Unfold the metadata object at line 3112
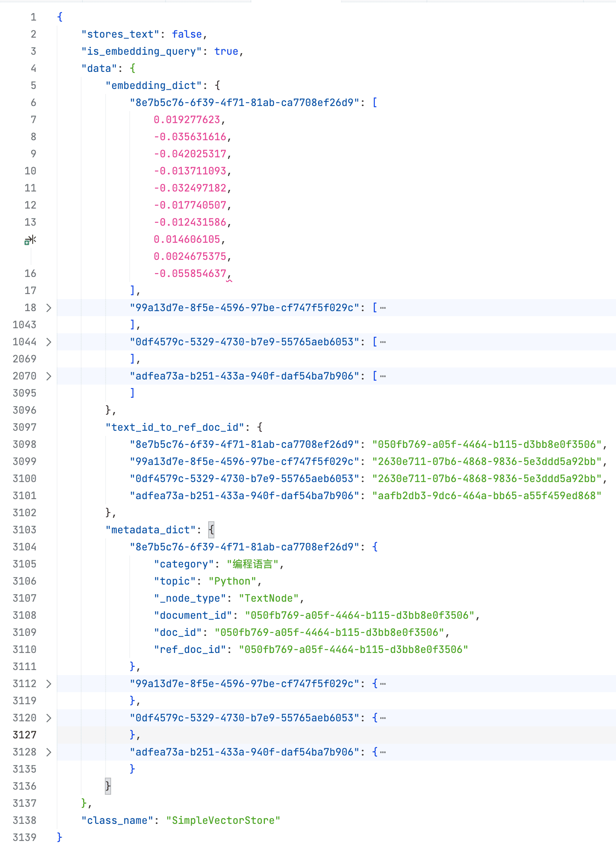Screen dimensions: 616x853 click(x=49, y=684)
